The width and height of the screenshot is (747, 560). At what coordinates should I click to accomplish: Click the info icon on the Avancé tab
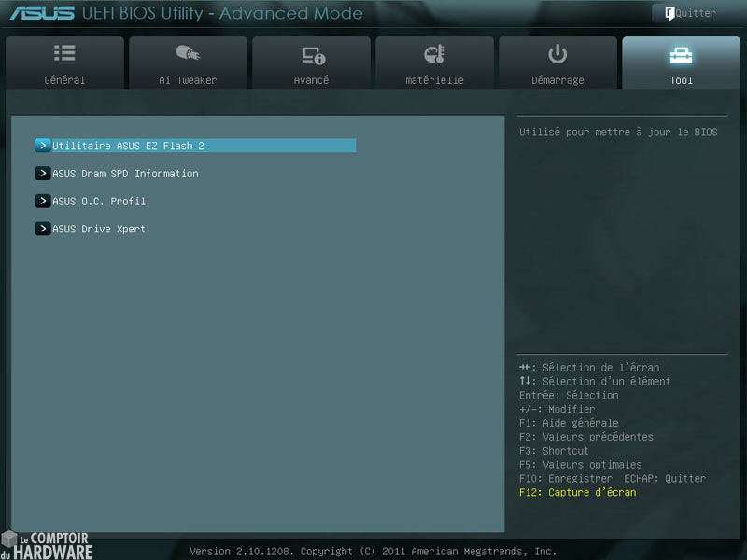pyautogui.click(x=311, y=53)
